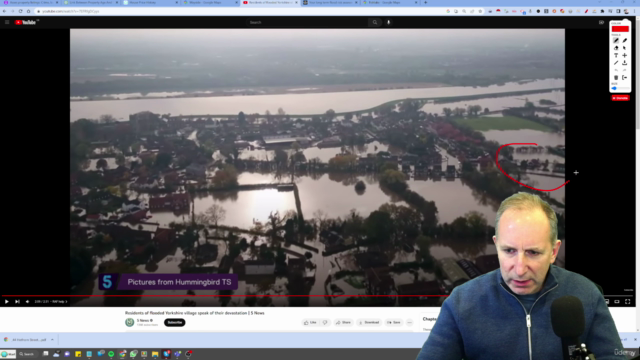Switch video to theater mode
This screenshot has height=360, width=640.
click(617, 302)
